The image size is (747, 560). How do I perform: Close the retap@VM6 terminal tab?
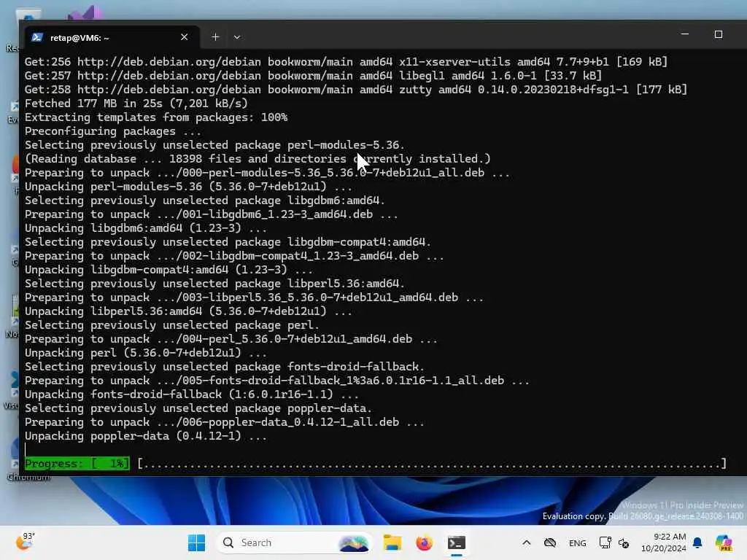pos(185,37)
